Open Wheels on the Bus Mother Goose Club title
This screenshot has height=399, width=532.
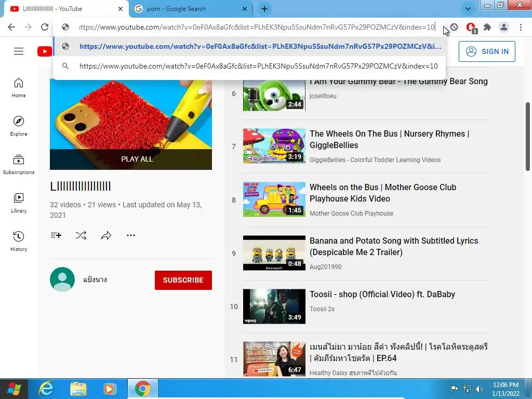pos(383,193)
